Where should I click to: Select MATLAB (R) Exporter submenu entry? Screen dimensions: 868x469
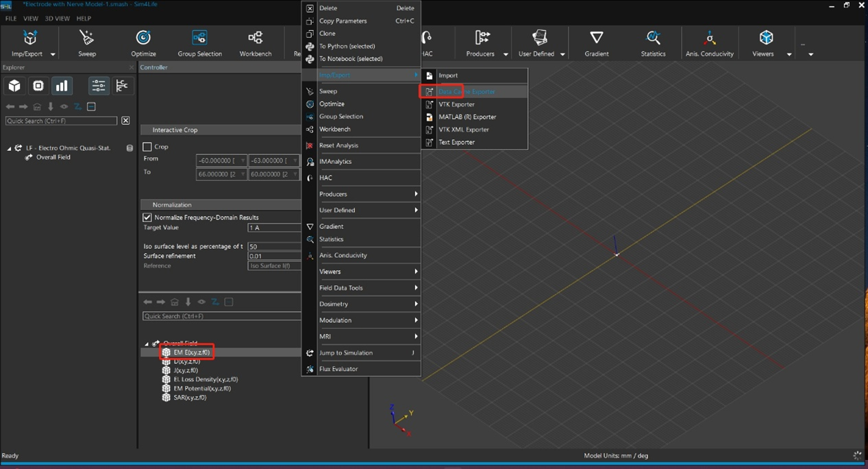coord(467,117)
